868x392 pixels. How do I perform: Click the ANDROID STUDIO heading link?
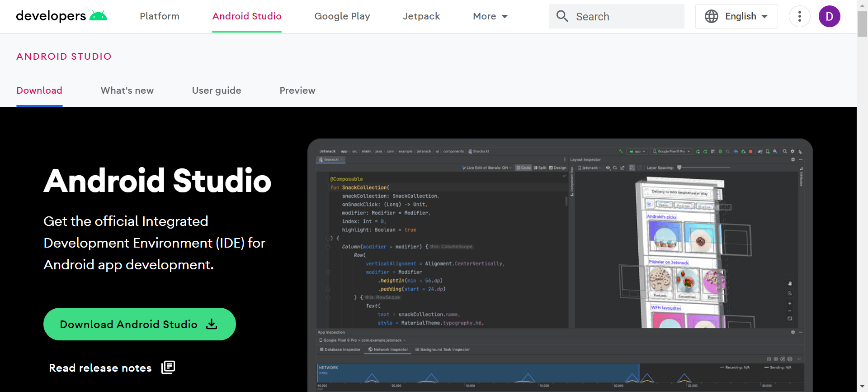pyautogui.click(x=64, y=57)
